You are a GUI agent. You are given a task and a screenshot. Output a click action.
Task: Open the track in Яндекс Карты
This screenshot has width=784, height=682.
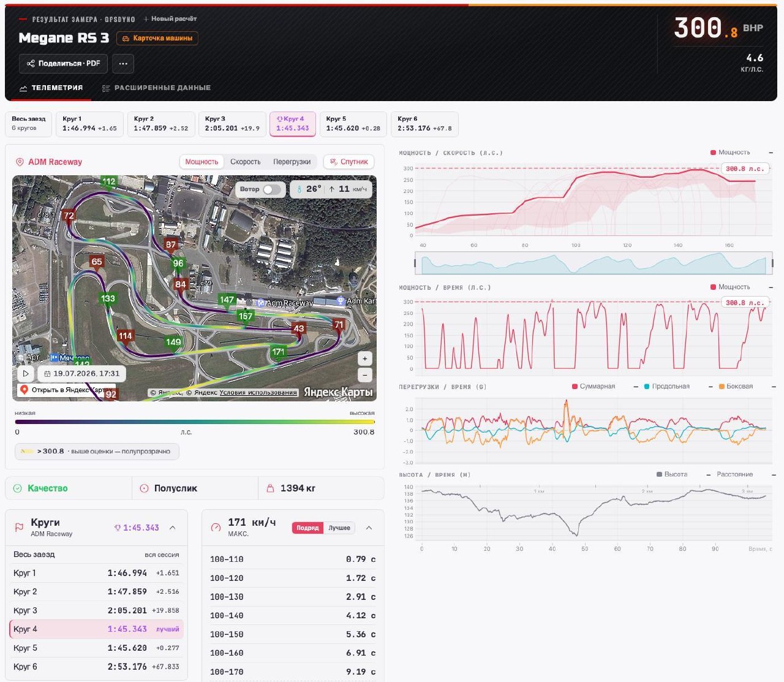[66, 390]
